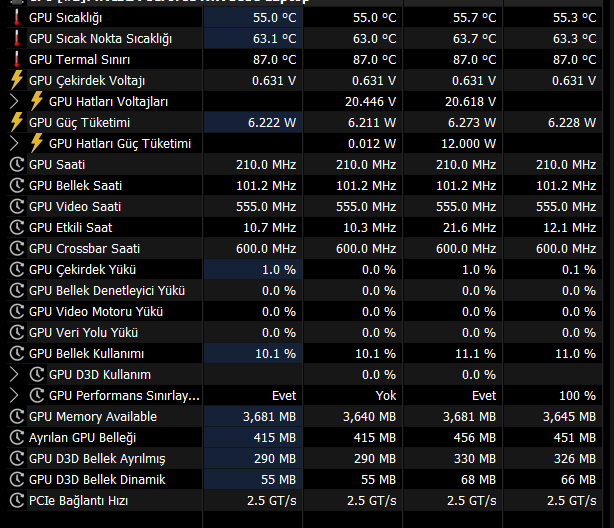614x528 pixels.
Task: Click clock icon beside GPU Video Motoru Yükü
Action: click(x=17, y=311)
